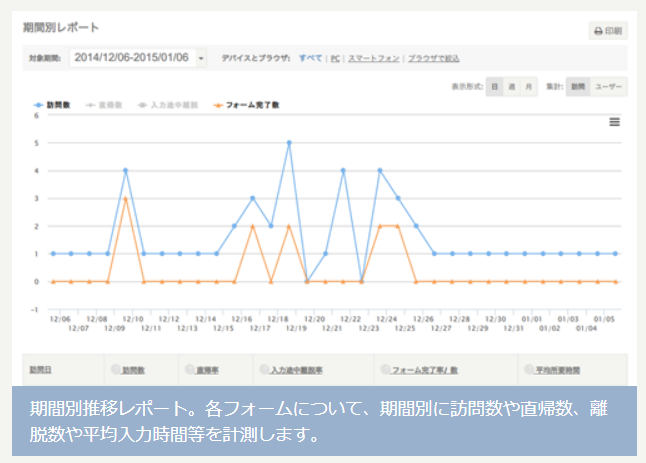Click help icon beside 直帰率 column header
The width and height of the screenshot is (646, 463).
190,369
